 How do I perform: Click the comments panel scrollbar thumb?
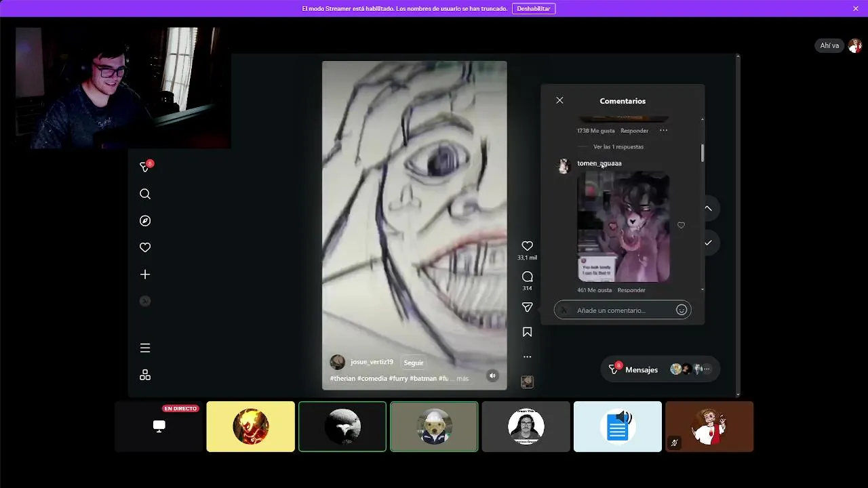pos(703,152)
